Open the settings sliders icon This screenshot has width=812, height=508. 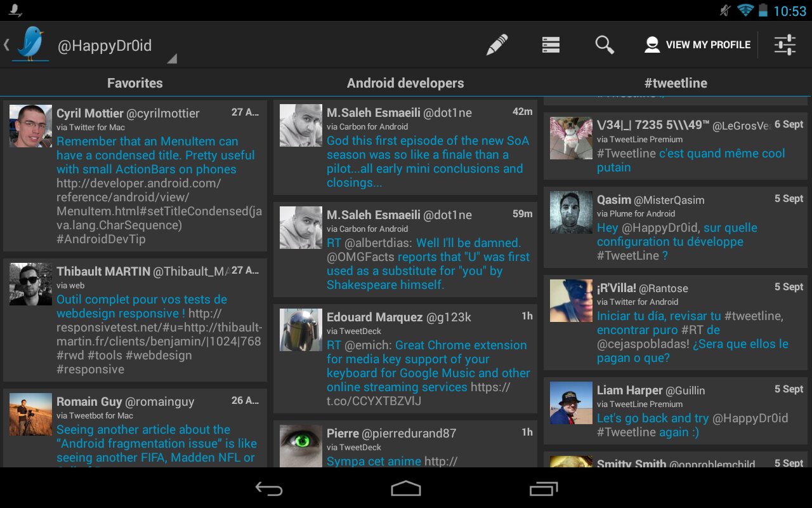785,45
